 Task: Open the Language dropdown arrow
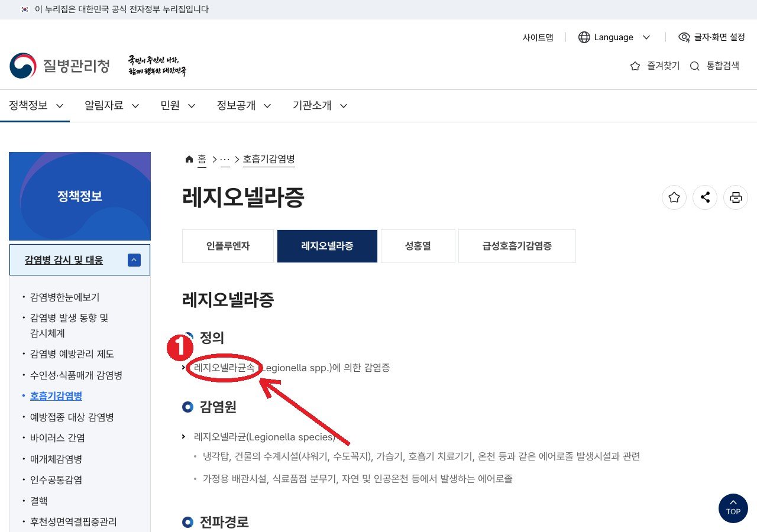(646, 37)
